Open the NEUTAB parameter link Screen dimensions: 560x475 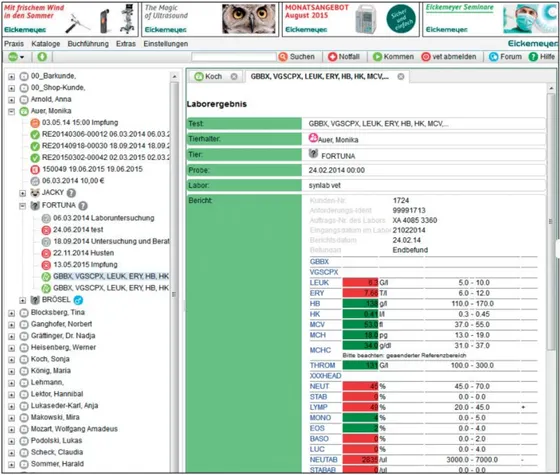coord(324,460)
